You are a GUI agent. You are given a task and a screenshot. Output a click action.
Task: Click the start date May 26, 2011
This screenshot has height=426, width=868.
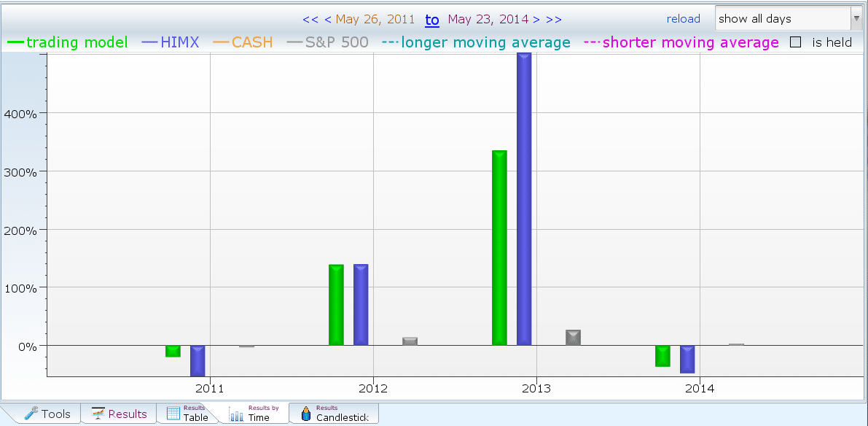click(x=375, y=20)
